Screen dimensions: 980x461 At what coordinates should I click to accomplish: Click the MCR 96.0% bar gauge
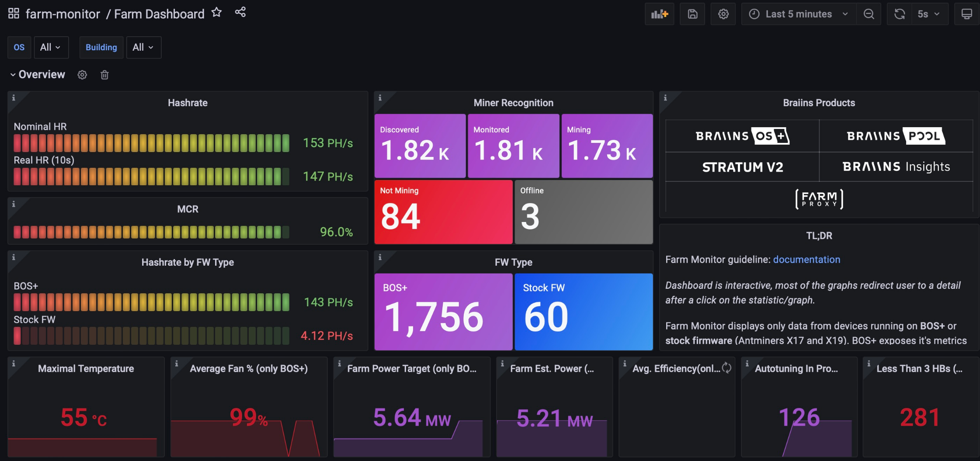click(x=151, y=232)
